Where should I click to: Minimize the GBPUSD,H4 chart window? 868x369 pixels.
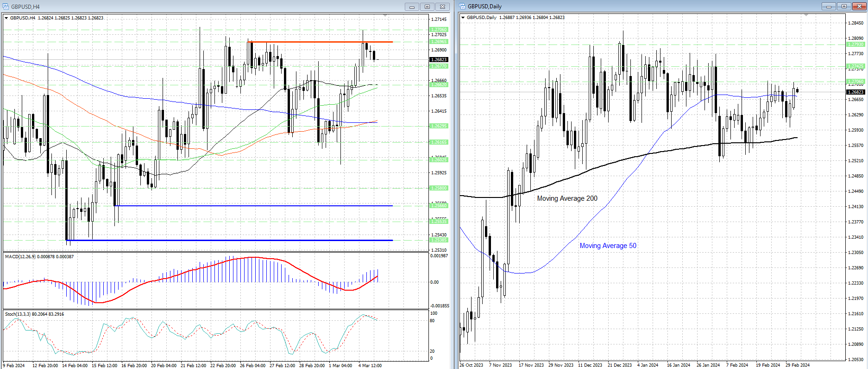click(412, 6)
